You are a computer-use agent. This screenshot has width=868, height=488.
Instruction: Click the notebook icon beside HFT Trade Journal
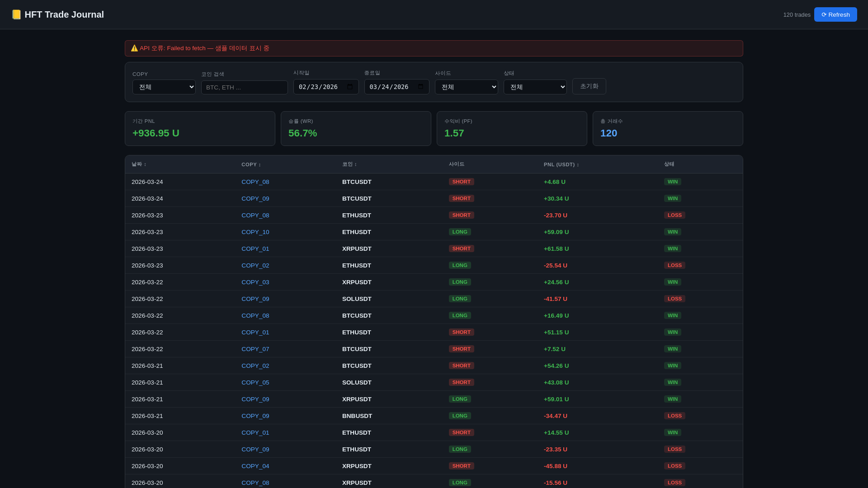pos(16,14)
